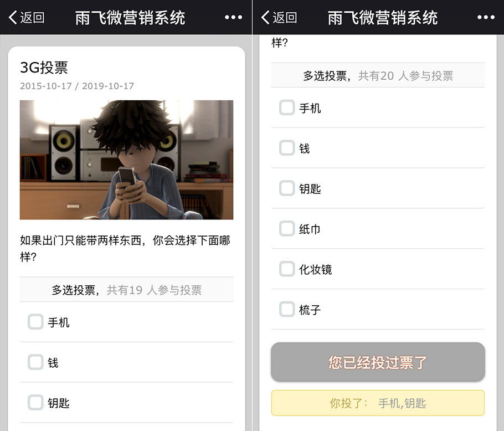Tap the 雨飞微营销系统 title on left screen
The image size is (504, 431).
[130, 18]
